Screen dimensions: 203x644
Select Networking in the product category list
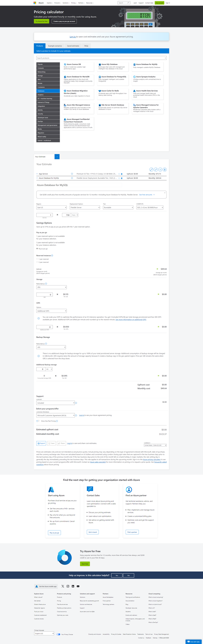pos(48,72)
